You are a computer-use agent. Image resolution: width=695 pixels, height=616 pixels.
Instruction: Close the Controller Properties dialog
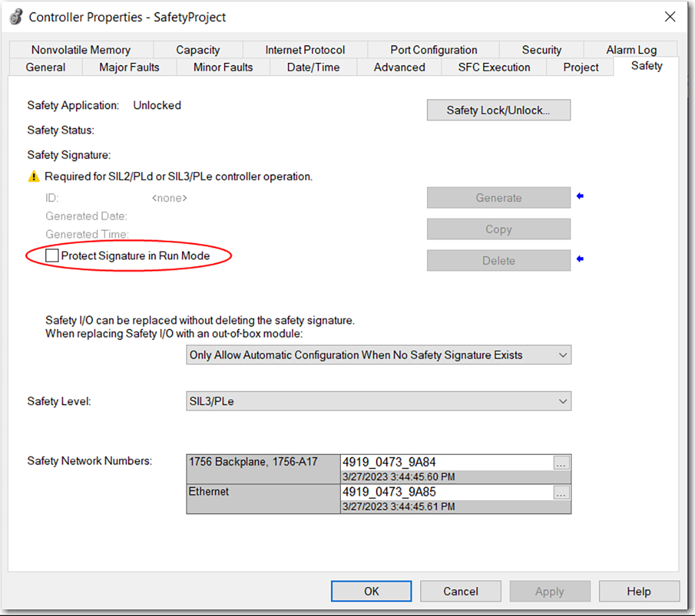pyautogui.click(x=670, y=17)
